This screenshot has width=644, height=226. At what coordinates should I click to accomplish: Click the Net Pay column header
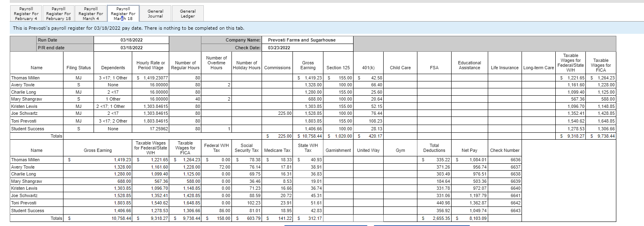click(x=469, y=150)
